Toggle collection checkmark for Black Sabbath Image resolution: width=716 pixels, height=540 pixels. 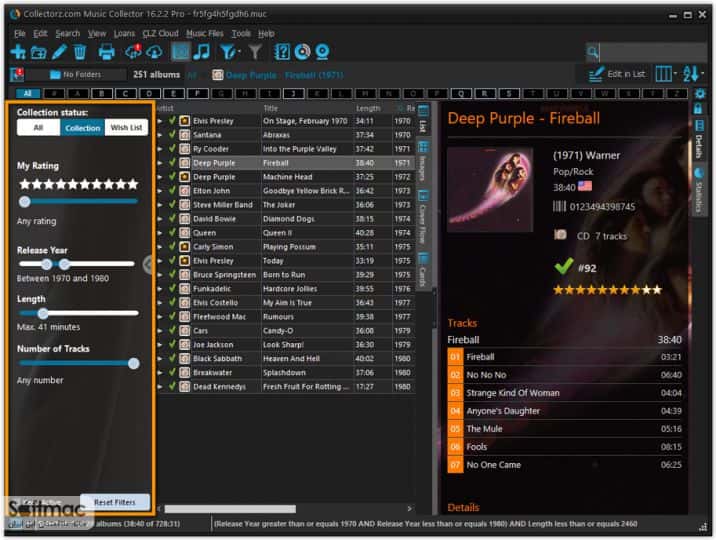(172, 358)
